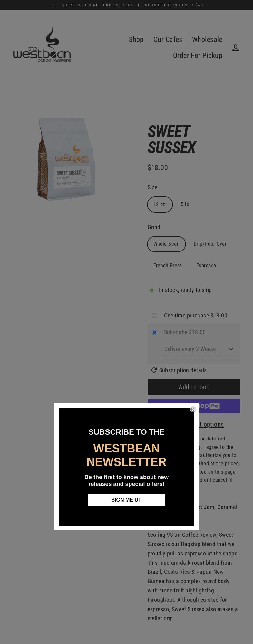Image resolution: width=253 pixels, height=644 pixels.
Task: Open the account login icon
Action: 236,48
